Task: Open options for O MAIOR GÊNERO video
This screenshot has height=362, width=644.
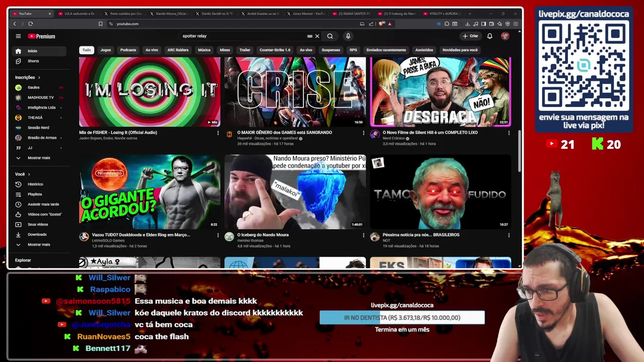Action: pyautogui.click(x=363, y=133)
